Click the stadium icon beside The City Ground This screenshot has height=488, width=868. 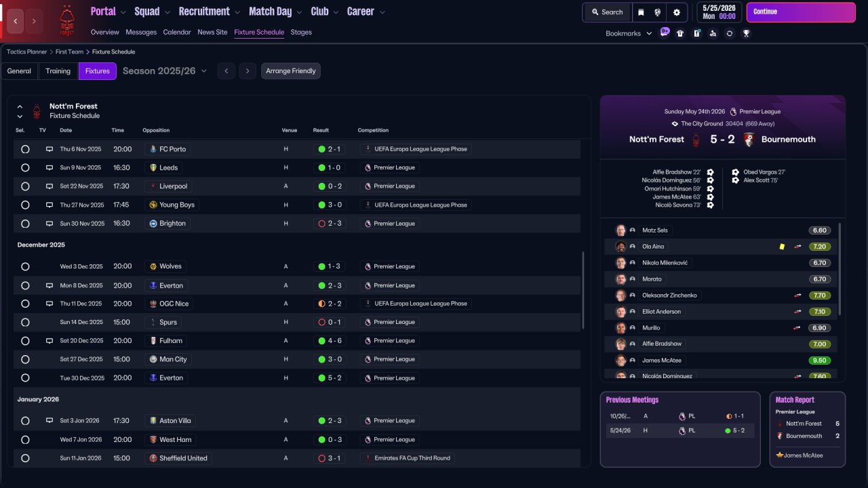point(675,124)
